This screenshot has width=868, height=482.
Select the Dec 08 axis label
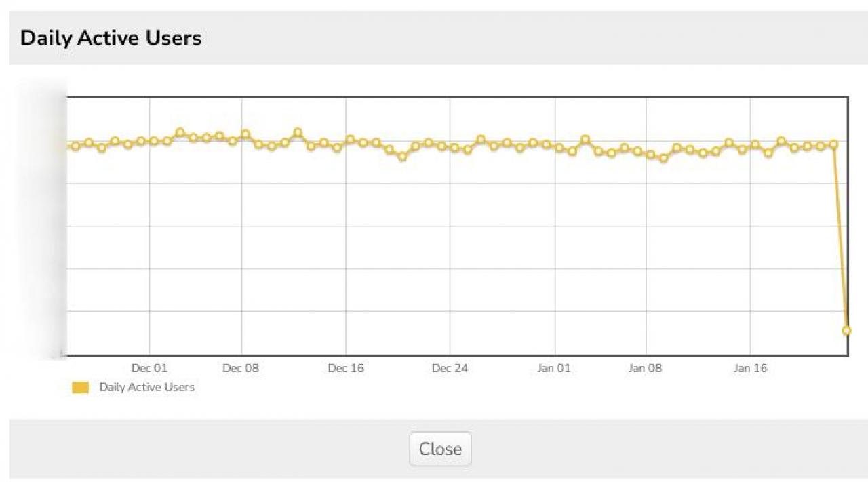(241, 368)
